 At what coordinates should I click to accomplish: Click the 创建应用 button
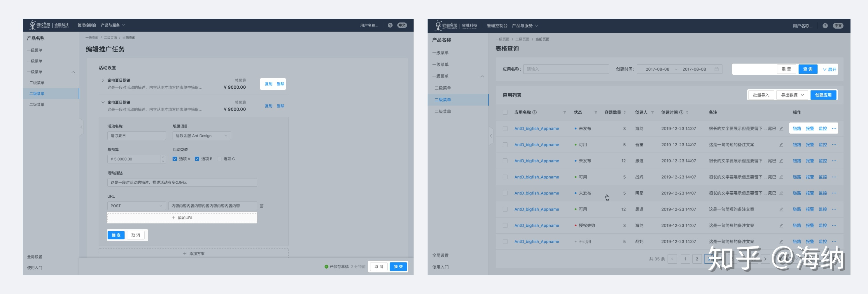[823, 95]
